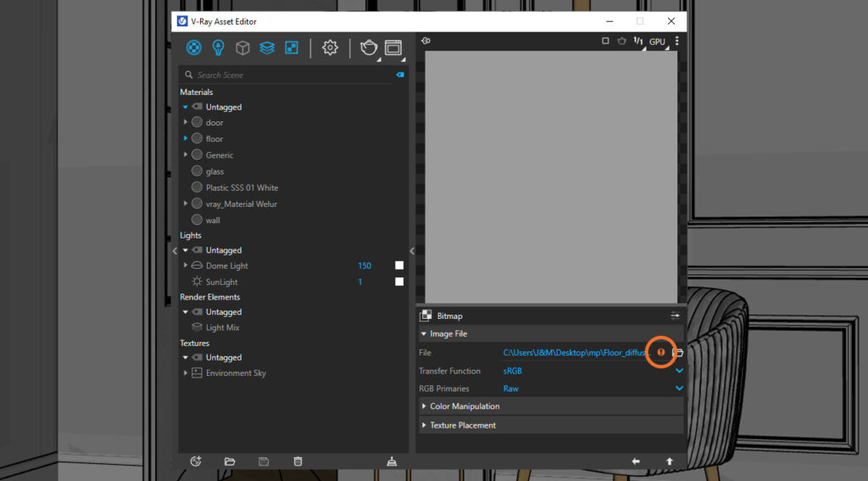
Task: Toggle the SunLight enable checkbox
Action: tap(399, 282)
